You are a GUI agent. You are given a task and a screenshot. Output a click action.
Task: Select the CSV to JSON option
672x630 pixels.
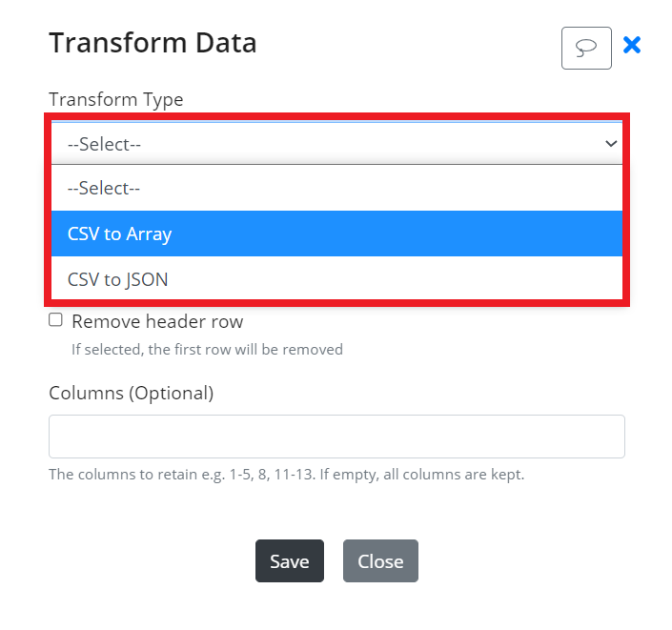point(336,279)
